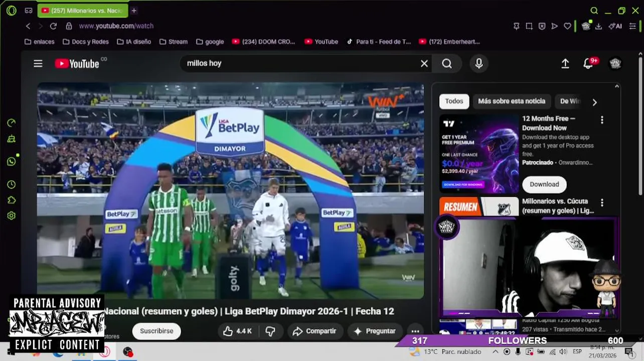Image resolution: width=644 pixels, height=361 pixels.
Task: Dislike the video
Action: 270,331
